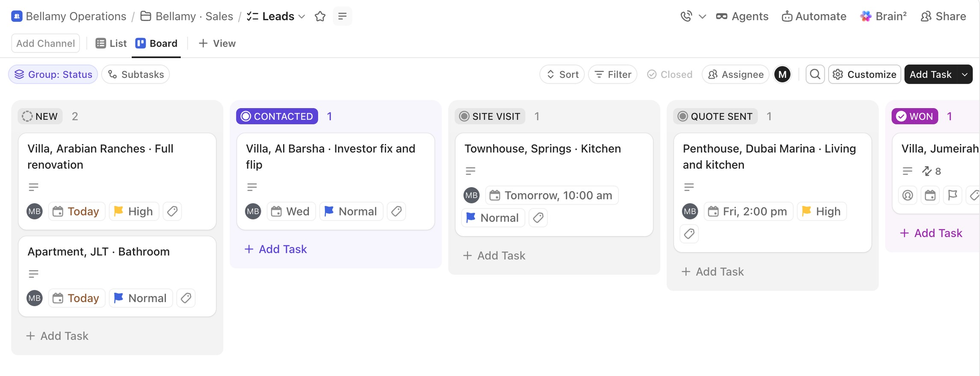The height and width of the screenshot is (376, 980).
Task: Add a new View tab
Action: (217, 43)
